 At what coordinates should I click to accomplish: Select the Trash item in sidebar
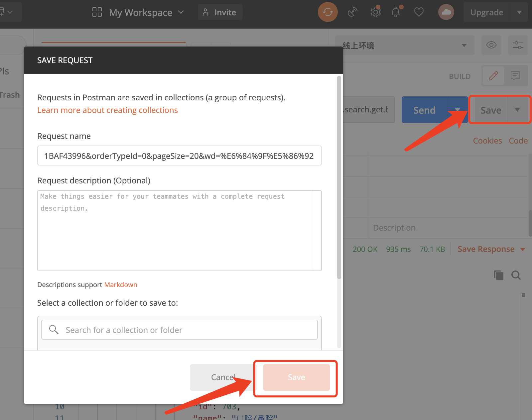tap(10, 95)
